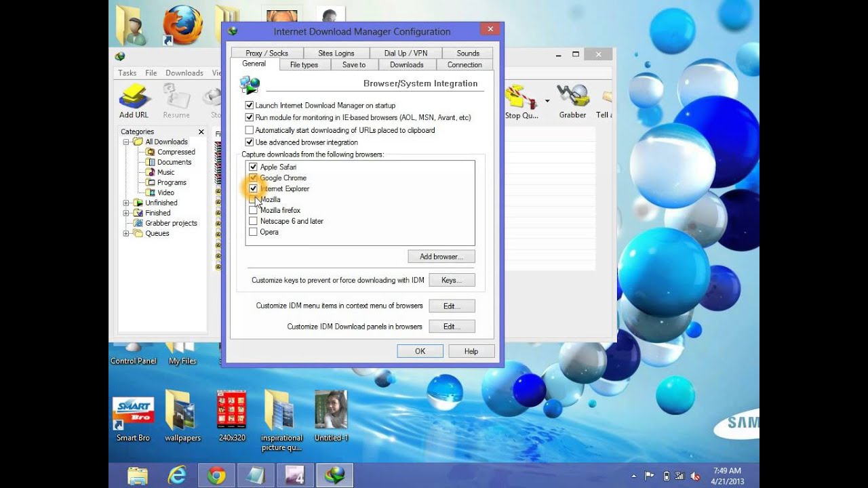
Task: Switch to the File types tab
Action: click(x=304, y=65)
